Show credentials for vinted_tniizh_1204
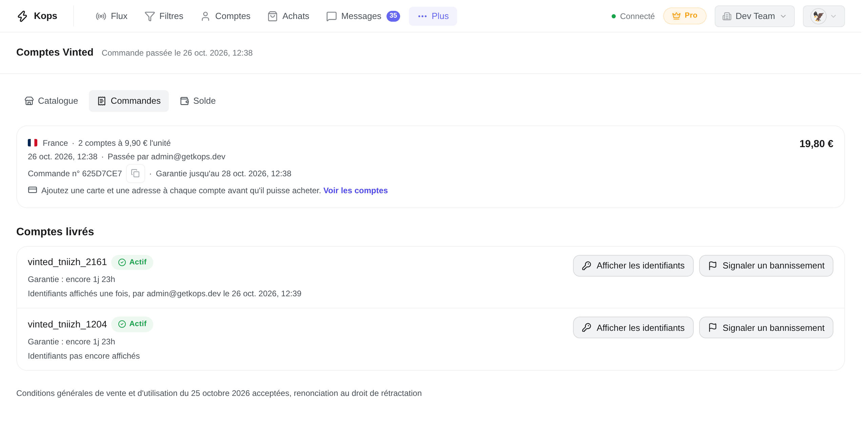This screenshot has width=868, height=421. (633, 327)
